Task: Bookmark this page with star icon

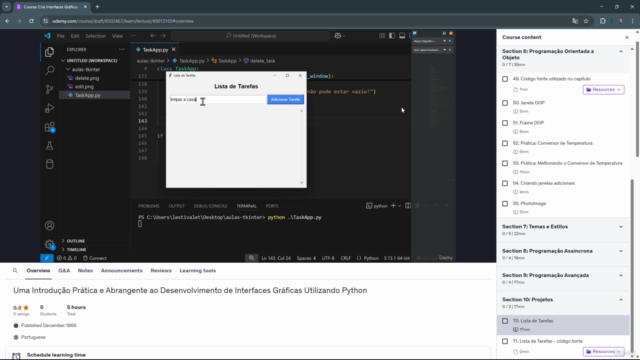Action: pos(586,21)
